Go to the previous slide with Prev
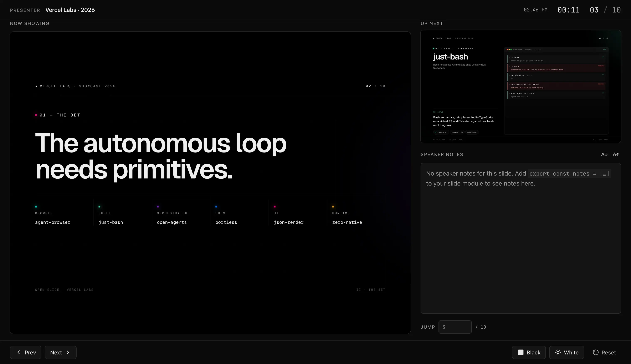The image size is (631, 364). click(26, 352)
